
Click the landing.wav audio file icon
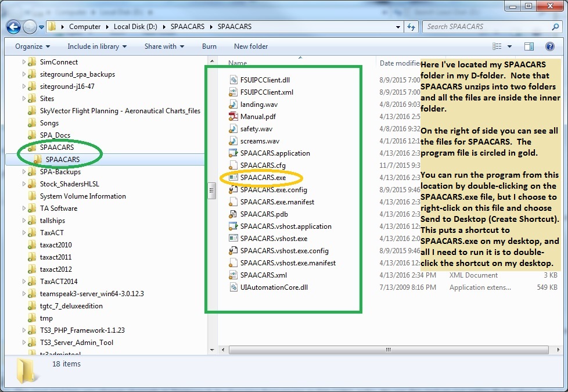point(233,105)
